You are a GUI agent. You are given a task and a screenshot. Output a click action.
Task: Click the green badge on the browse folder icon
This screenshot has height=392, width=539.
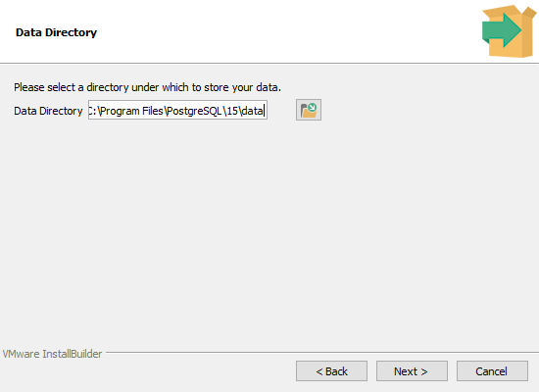click(x=312, y=107)
